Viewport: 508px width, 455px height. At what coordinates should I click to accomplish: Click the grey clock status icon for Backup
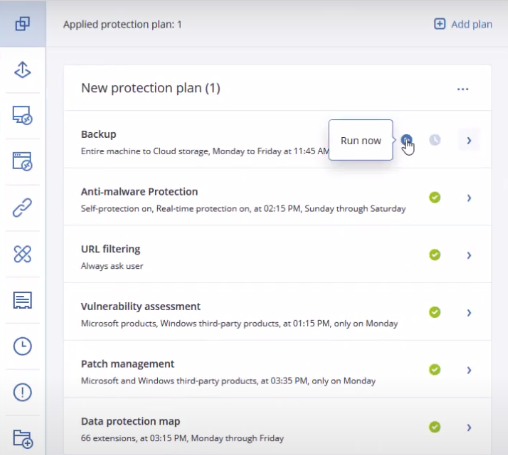435,140
